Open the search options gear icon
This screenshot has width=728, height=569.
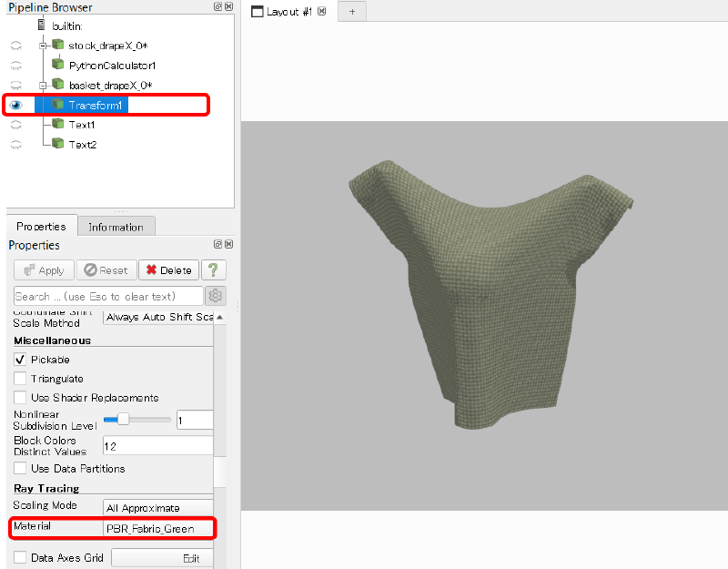pos(216,296)
